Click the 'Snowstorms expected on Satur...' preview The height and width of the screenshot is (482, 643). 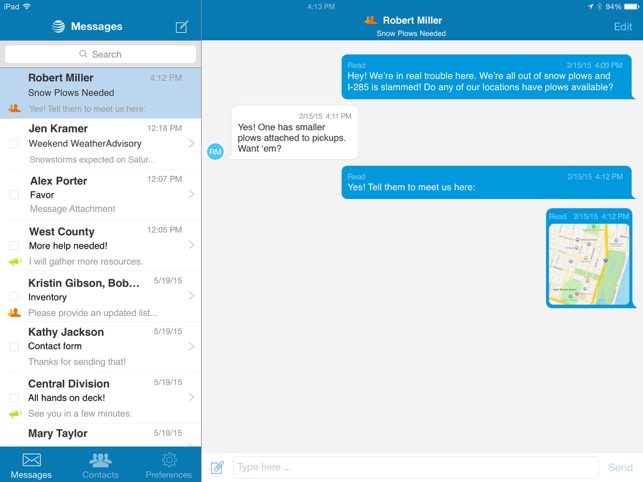92,160
